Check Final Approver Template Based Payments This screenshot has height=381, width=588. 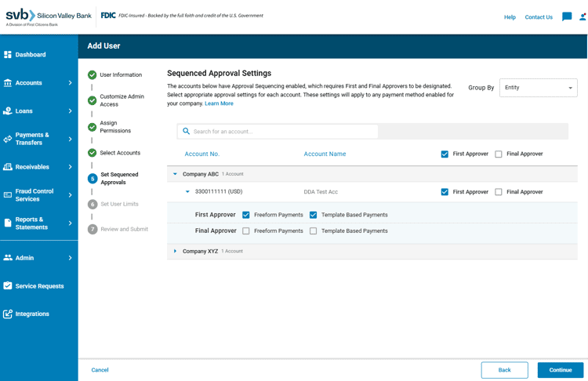(313, 231)
